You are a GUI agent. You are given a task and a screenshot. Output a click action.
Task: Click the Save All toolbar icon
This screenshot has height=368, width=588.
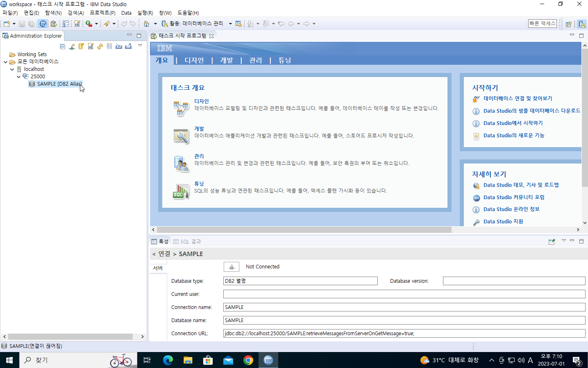pyautogui.click(x=31, y=24)
